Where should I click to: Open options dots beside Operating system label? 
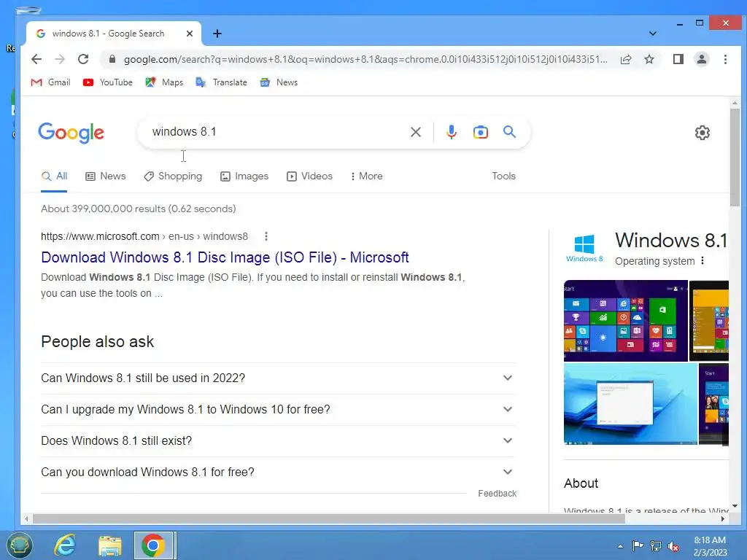click(703, 261)
